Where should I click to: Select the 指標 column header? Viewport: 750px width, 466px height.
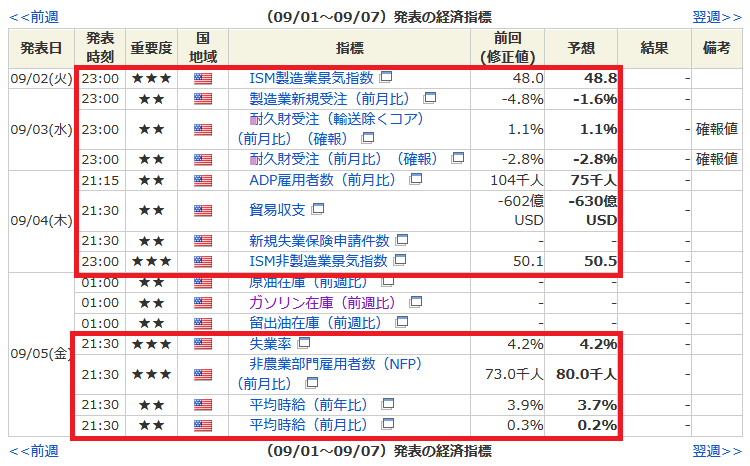350,48
